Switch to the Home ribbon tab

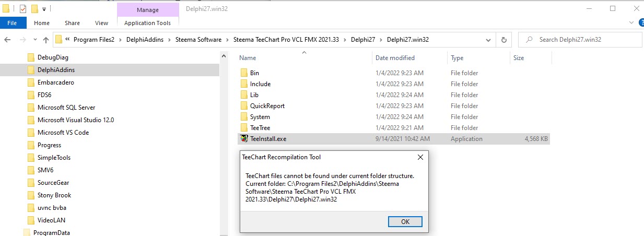coord(42,23)
